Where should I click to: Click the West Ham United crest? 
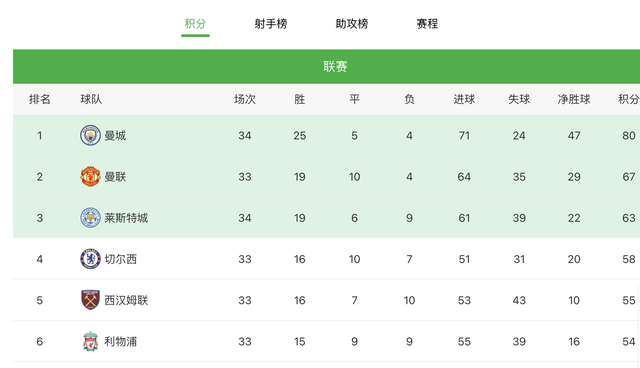pos(90,300)
